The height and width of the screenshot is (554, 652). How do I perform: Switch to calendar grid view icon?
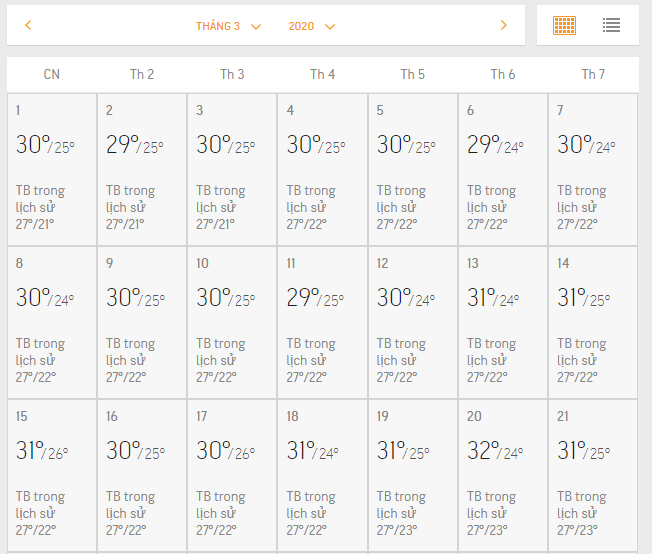click(x=564, y=25)
